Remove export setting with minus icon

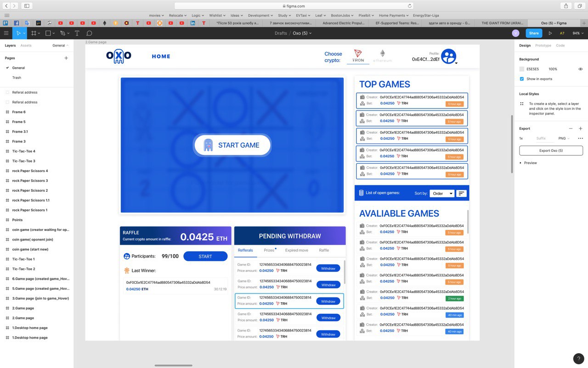(x=571, y=129)
